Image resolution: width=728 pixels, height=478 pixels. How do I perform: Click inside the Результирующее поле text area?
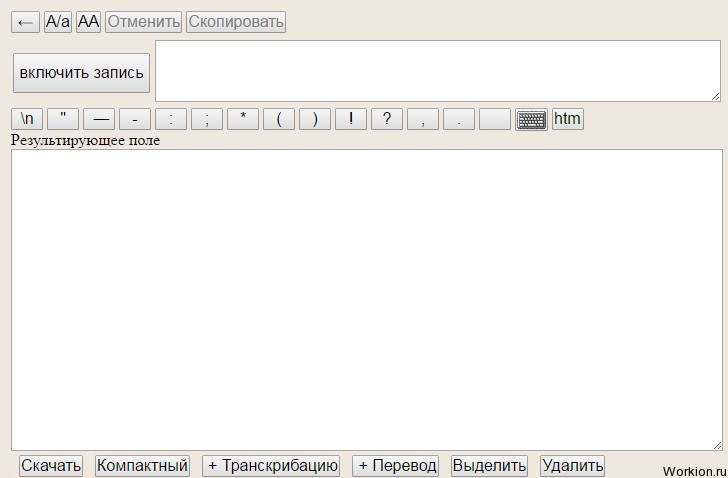(367, 300)
